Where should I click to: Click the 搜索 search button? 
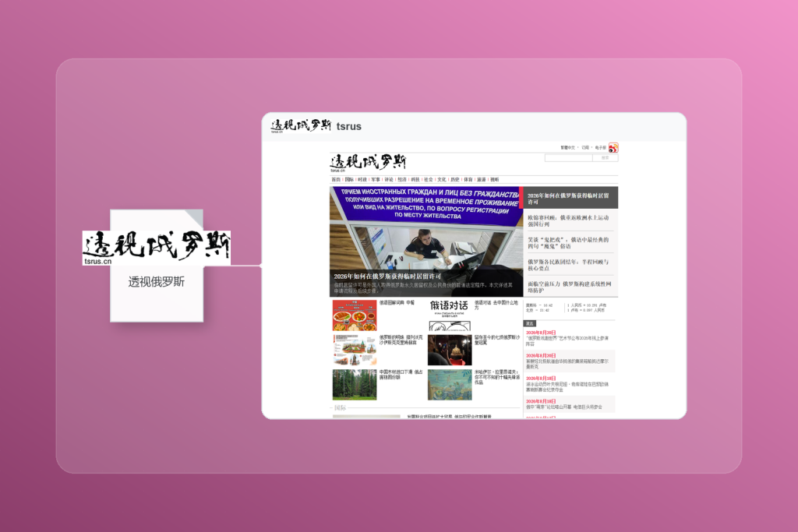(x=605, y=158)
